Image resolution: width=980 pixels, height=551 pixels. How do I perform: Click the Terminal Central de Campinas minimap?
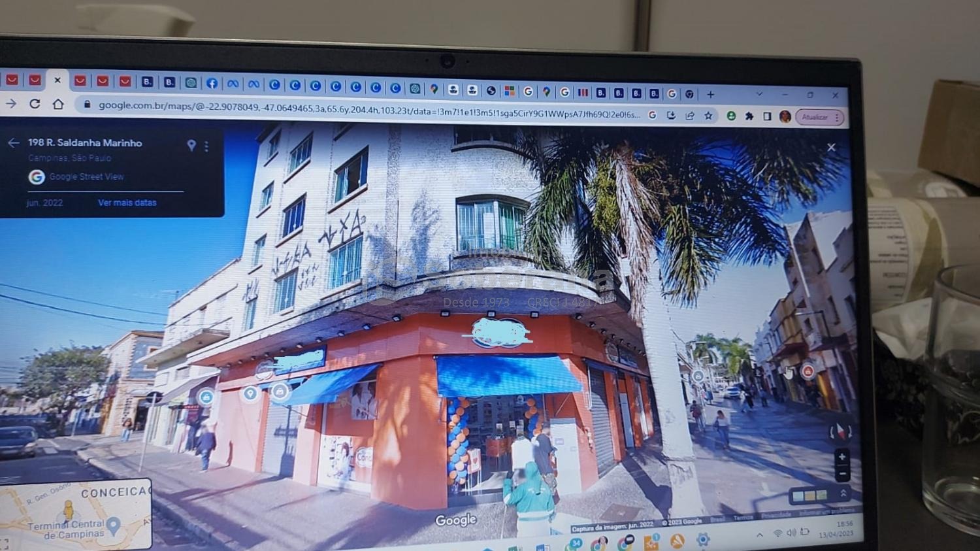(x=75, y=515)
